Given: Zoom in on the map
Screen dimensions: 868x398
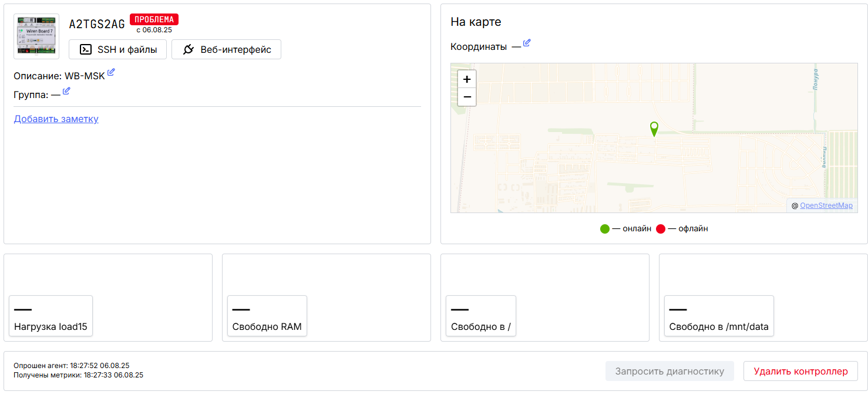Looking at the screenshot, I should tap(467, 79).
